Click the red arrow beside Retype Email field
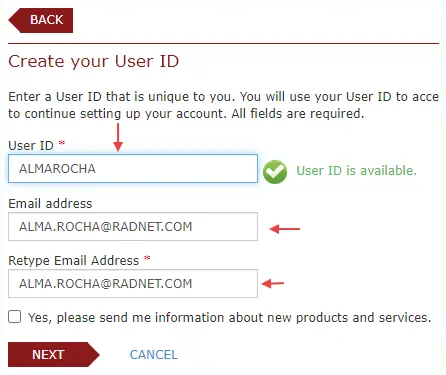The image size is (446, 375). (273, 284)
